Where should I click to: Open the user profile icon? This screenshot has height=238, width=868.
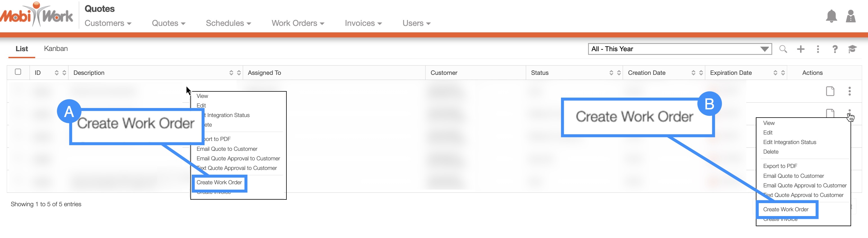[851, 16]
